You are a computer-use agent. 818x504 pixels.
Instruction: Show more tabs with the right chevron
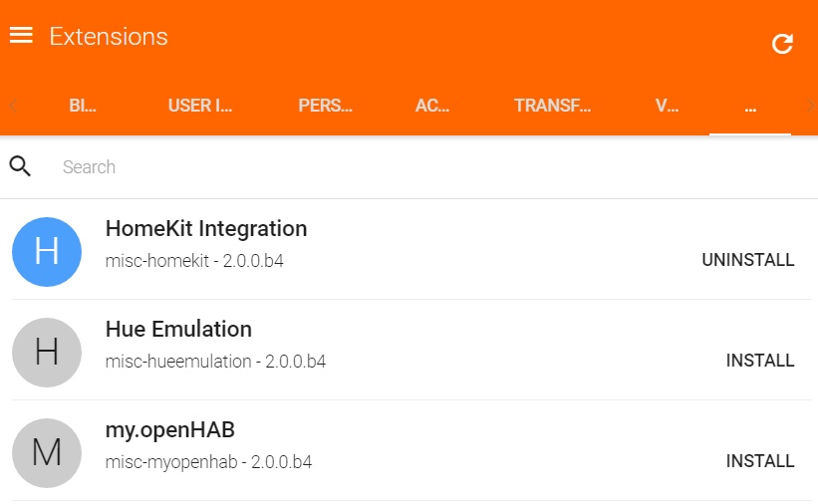click(810, 106)
